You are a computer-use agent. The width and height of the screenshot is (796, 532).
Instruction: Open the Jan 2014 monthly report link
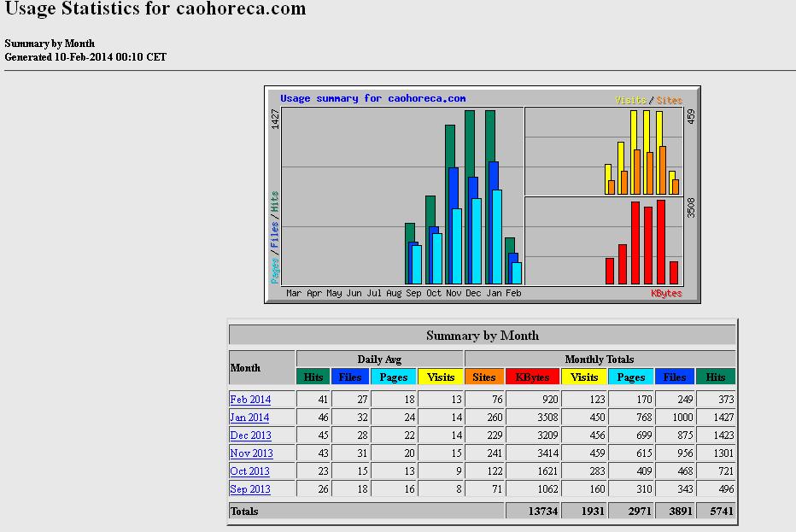point(249,418)
